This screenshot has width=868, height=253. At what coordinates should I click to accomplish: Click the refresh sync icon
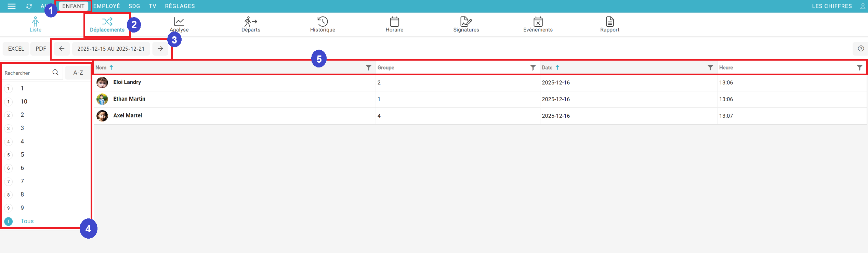pos(29,6)
